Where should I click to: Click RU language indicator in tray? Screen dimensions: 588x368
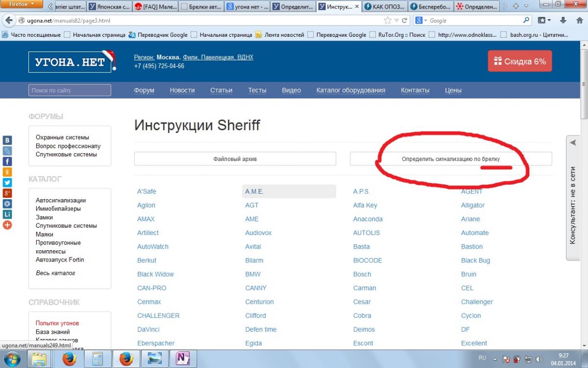click(x=482, y=357)
